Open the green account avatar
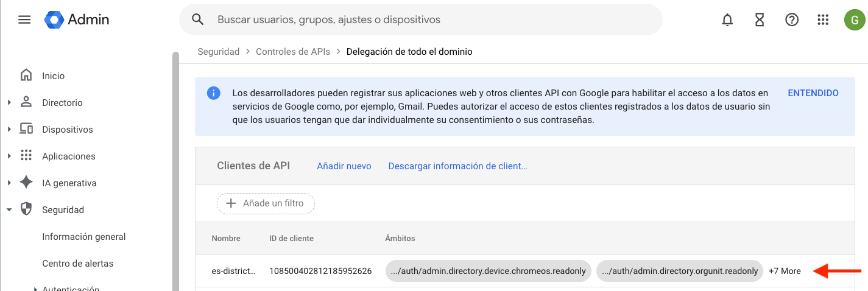Image resolution: width=868 pixels, height=291 pixels. (x=855, y=19)
